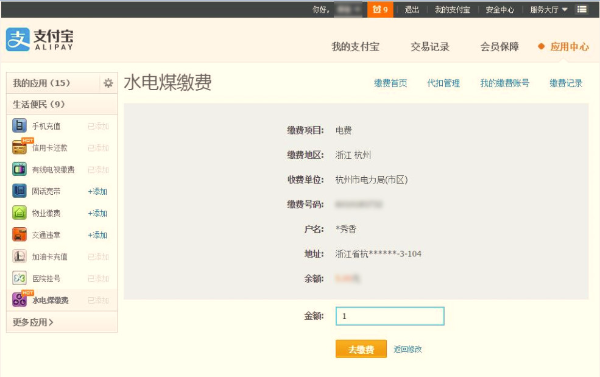Select 信用卡还款 label in sidebar

click(50, 148)
